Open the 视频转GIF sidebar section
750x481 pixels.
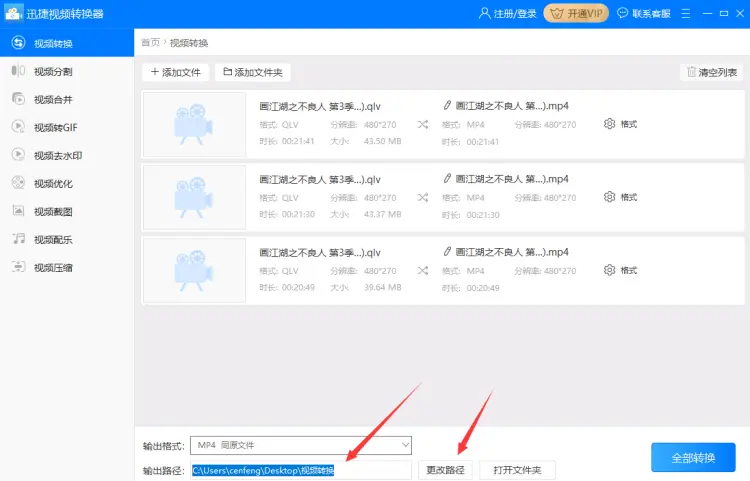[67, 127]
